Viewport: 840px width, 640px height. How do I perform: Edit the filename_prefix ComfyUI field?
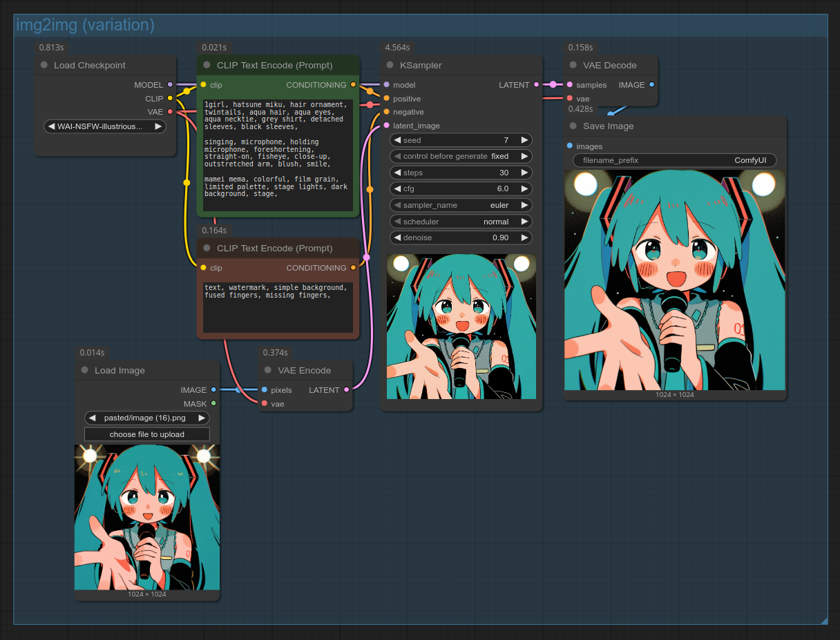675,160
